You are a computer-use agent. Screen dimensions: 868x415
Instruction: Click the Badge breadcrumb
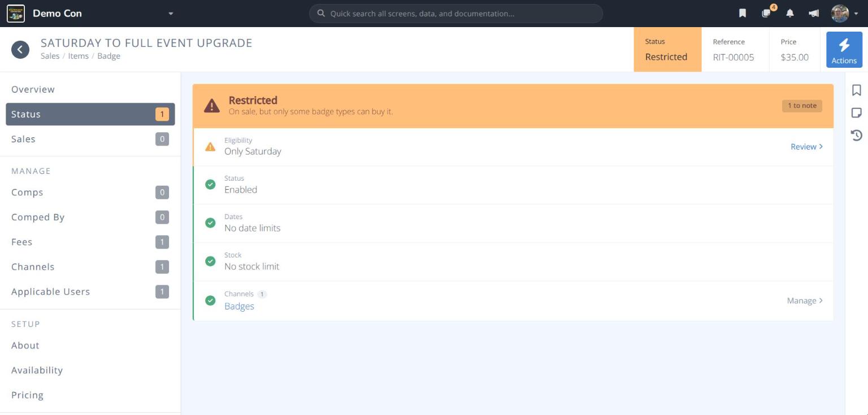pyautogui.click(x=108, y=56)
